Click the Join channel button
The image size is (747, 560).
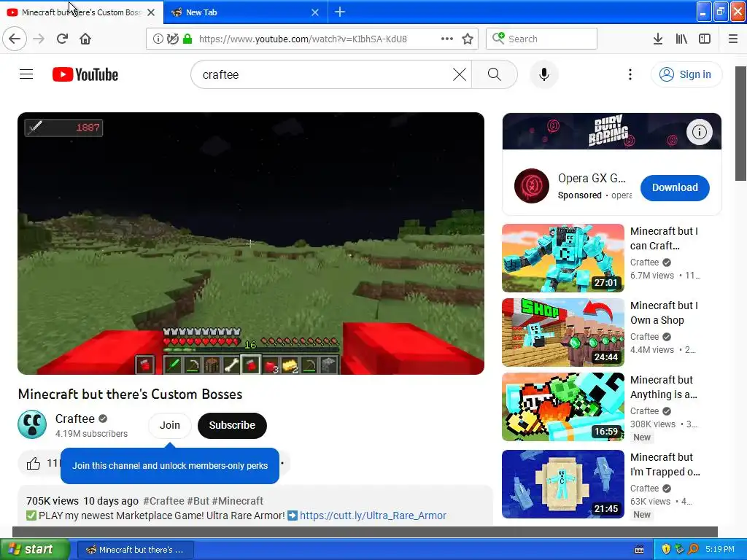point(169,425)
